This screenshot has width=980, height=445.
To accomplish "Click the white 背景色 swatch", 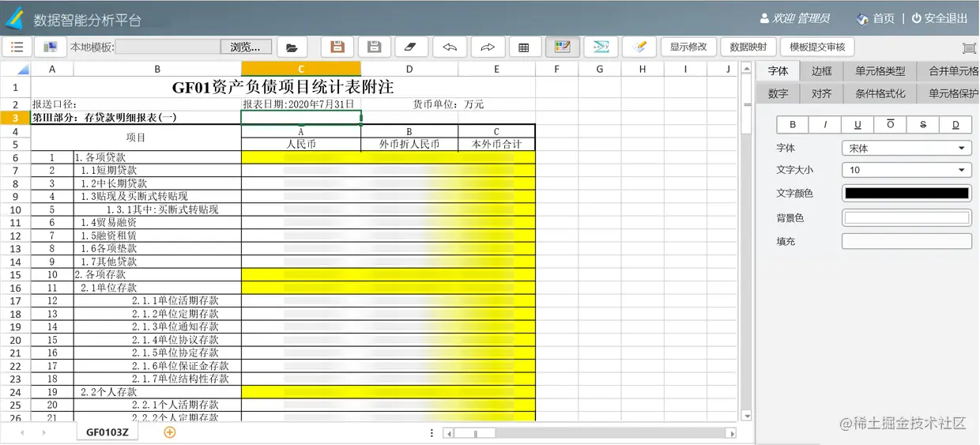I will (906, 218).
